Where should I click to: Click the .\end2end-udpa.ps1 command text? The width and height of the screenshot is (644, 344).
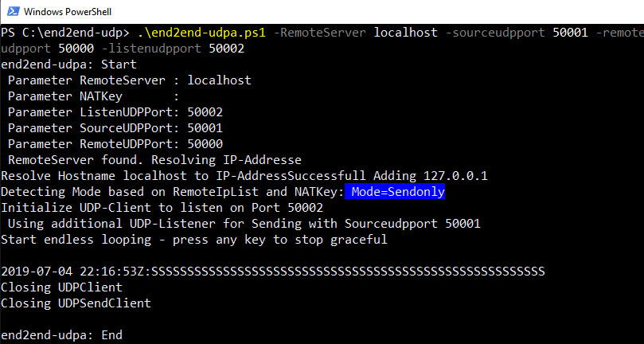pyautogui.click(x=201, y=33)
